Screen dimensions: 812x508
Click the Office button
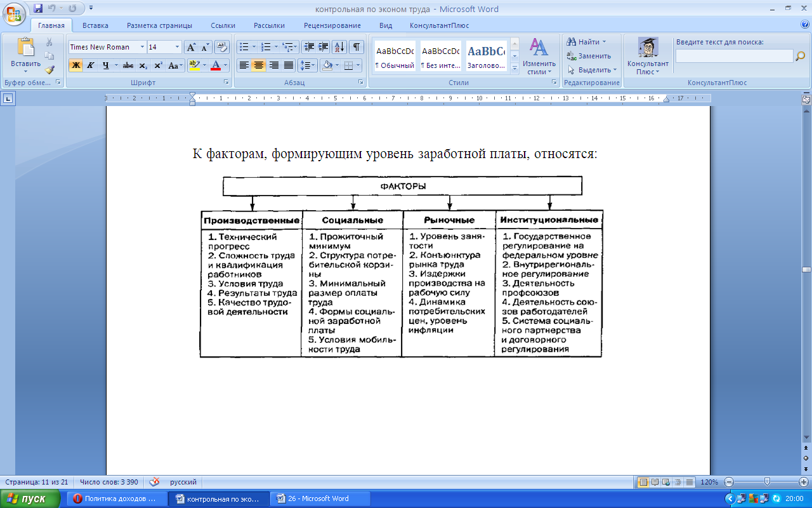point(13,13)
